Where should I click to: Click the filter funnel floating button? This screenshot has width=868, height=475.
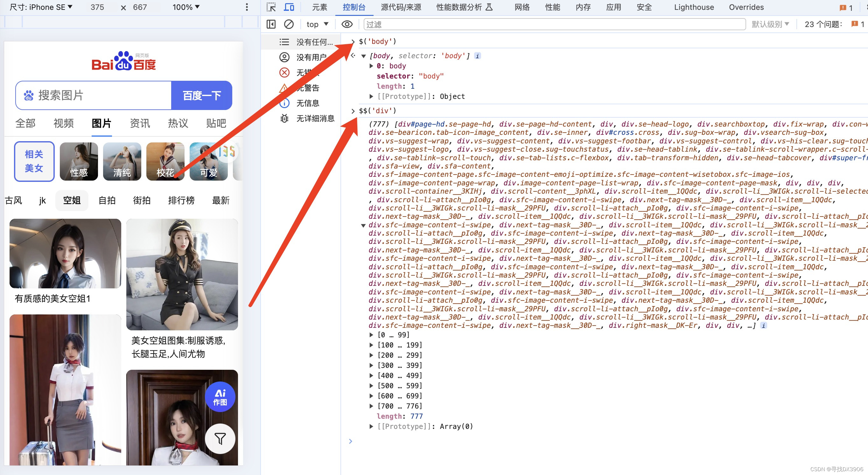coord(220,438)
